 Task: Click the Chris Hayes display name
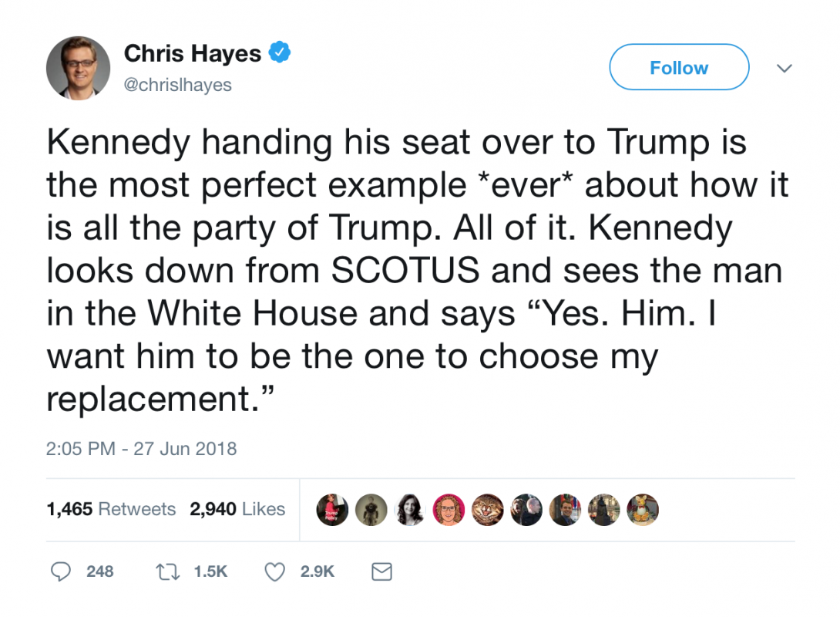[193, 53]
